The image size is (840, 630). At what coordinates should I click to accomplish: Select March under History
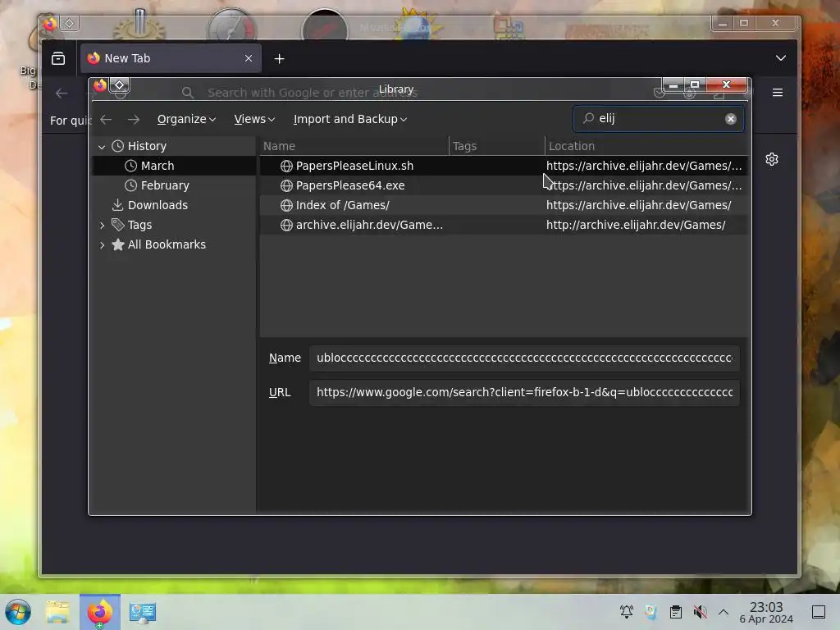174,166
